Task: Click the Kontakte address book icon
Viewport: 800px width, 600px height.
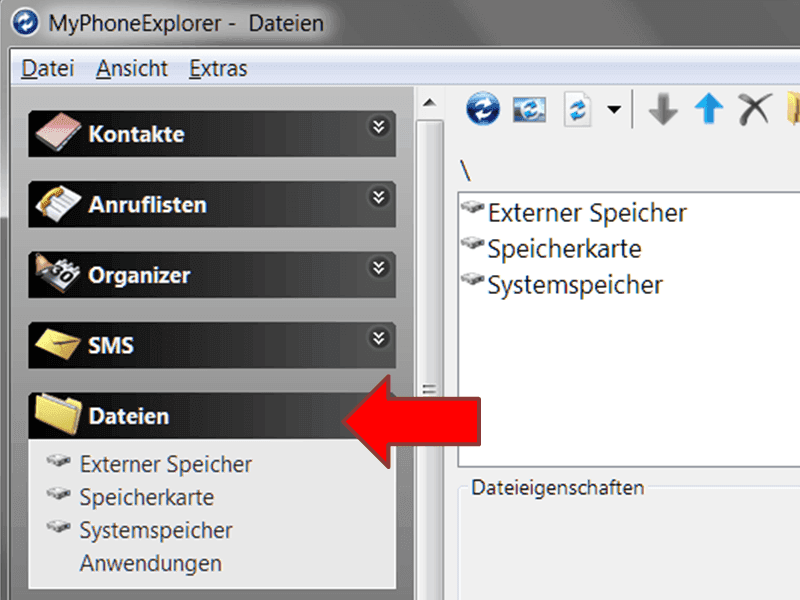Action: [58, 132]
